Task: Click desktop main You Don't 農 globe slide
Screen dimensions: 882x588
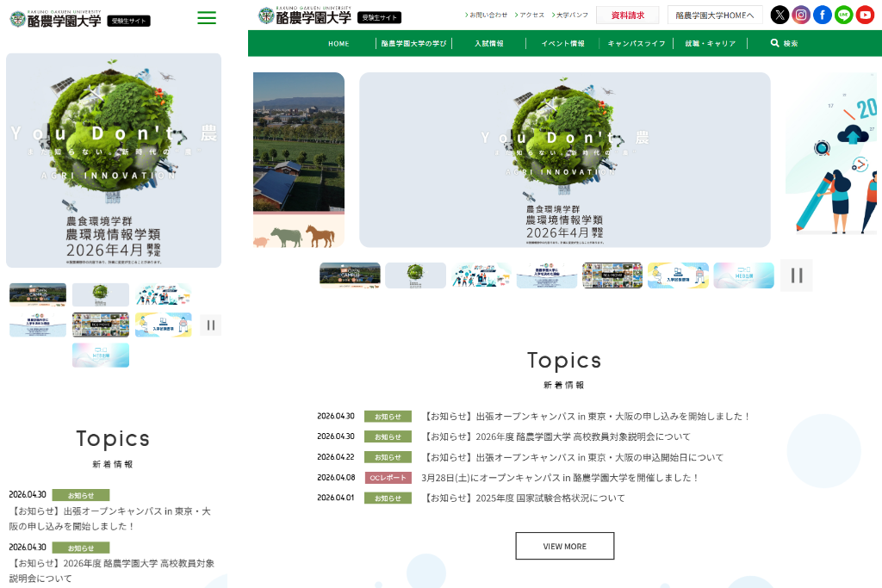Action: (x=565, y=159)
